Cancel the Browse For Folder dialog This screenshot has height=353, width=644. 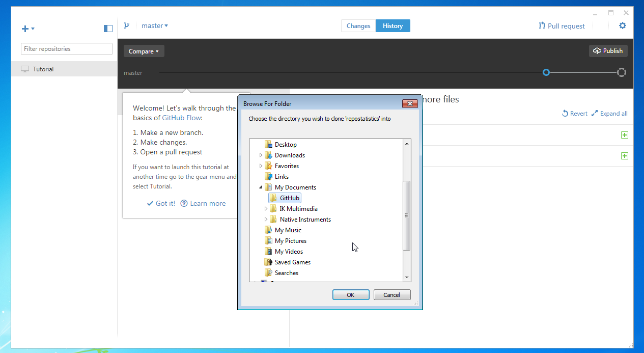coord(391,295)
